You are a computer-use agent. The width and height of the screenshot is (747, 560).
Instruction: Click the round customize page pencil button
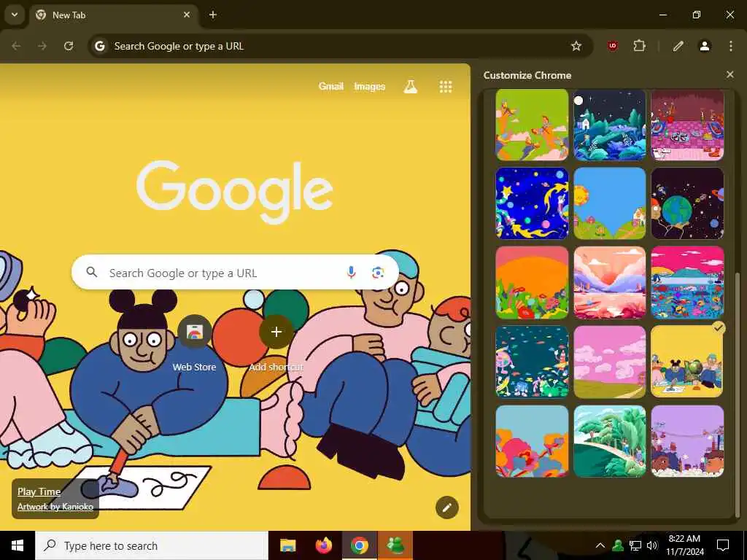447,507
